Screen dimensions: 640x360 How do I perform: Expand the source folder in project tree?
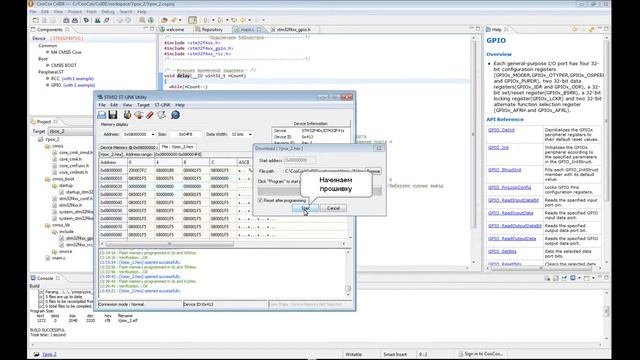[x=55, y=251]
